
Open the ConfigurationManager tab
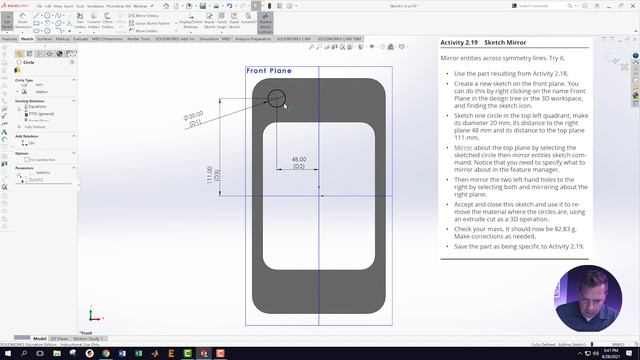click(x=40, y=53)
